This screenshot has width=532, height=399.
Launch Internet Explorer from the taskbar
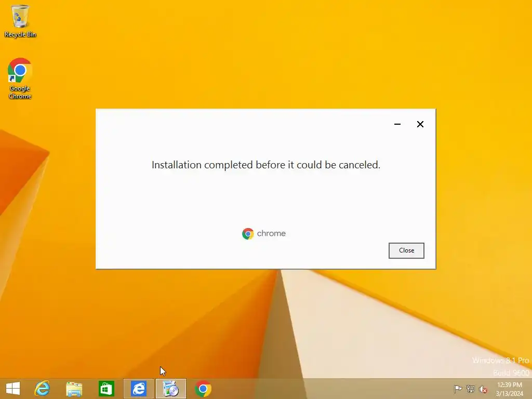(42, 389)
